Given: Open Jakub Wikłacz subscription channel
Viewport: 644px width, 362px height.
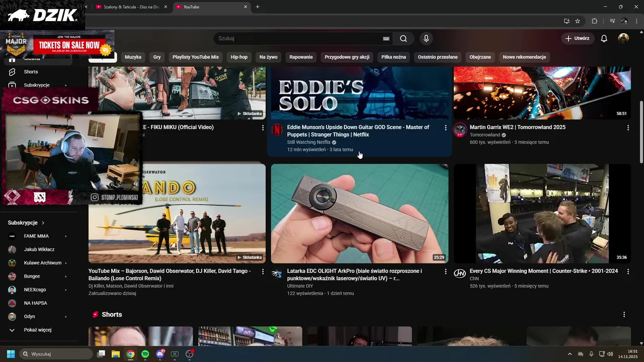Looking at the screenshot, I should click(x=38, y=249).
